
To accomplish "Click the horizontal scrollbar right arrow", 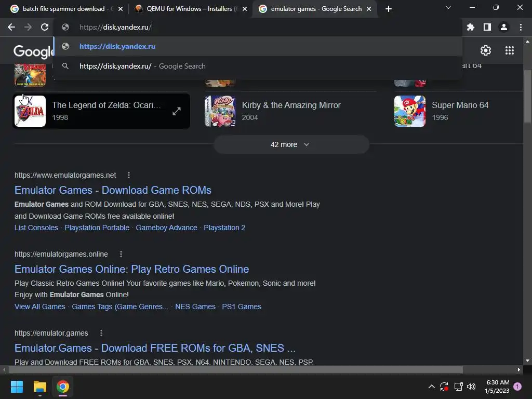I will pos(519,369).
